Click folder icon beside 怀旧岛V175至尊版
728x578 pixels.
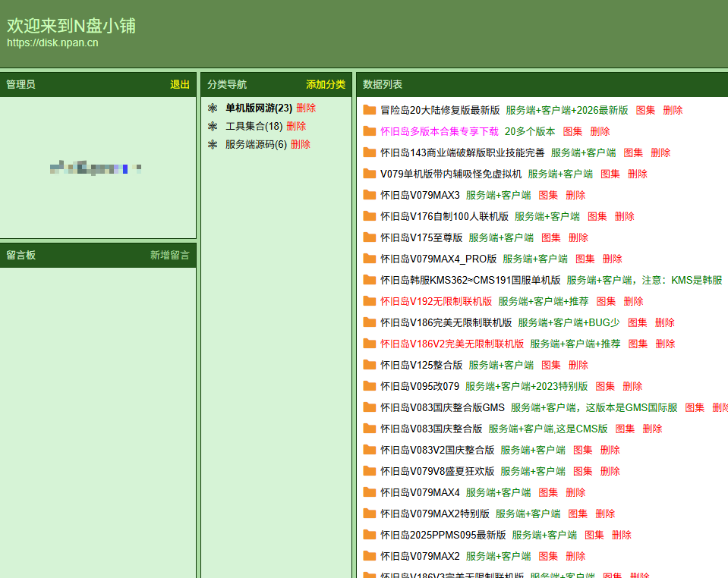(370, 237)
